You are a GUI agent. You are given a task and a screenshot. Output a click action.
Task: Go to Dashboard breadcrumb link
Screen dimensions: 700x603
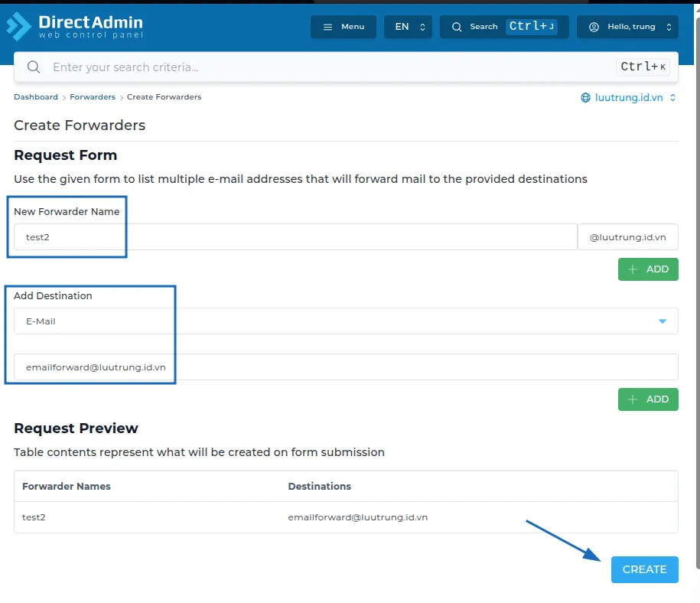[36, 97]
